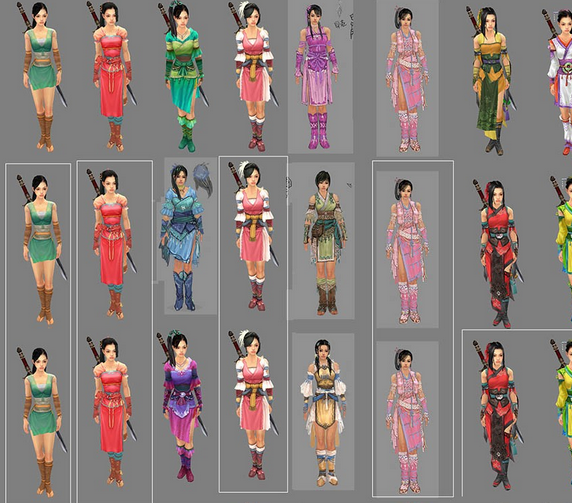Image resolution: width=572 pixels, height=503 pixels.
Task: Select the top-row green mini dress character
Action: tap(42, 77)
